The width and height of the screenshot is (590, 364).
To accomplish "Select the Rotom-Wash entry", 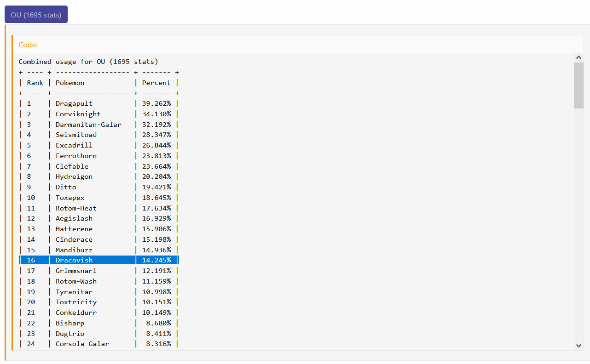I will point(76,281).
